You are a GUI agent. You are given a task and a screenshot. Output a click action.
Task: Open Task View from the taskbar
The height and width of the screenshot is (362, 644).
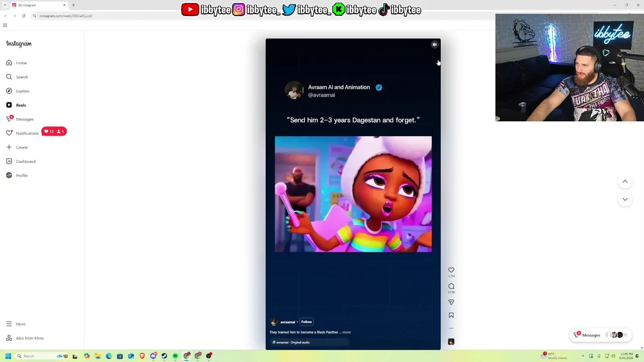pos(75,356)
